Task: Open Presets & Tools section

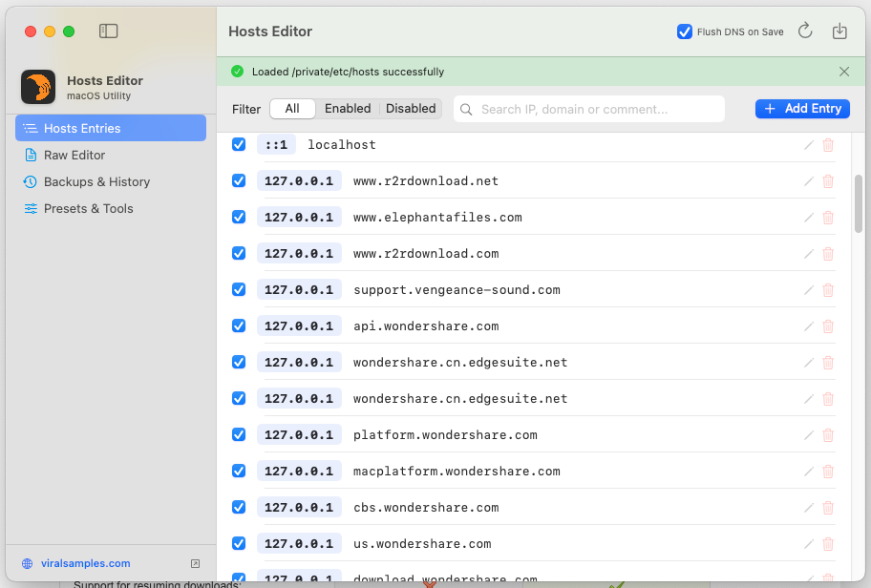Action: pos(111,209)
